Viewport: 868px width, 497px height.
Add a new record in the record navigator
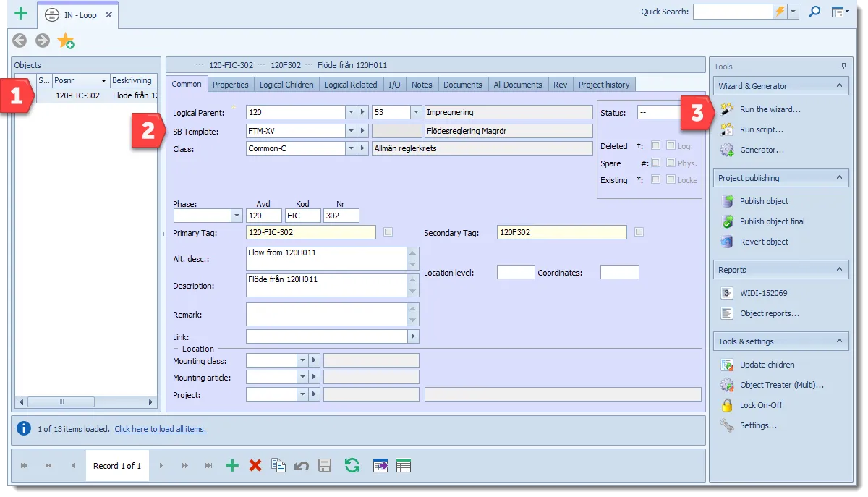[232, 466]
